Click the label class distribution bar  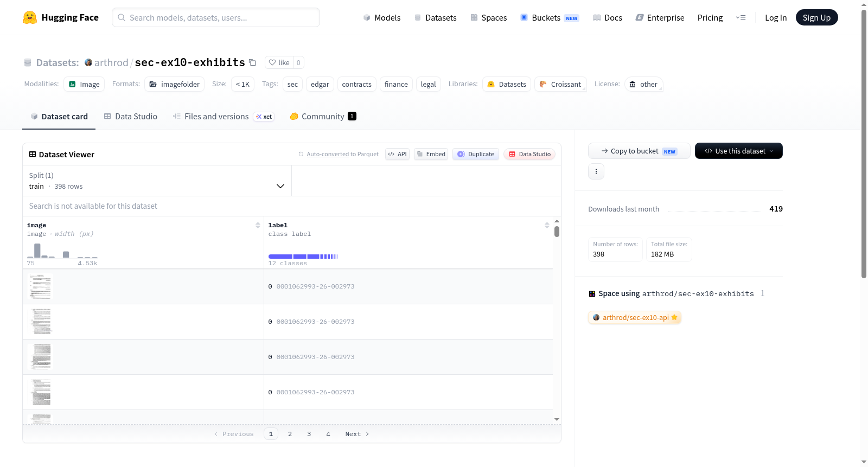tap(303, 256)
